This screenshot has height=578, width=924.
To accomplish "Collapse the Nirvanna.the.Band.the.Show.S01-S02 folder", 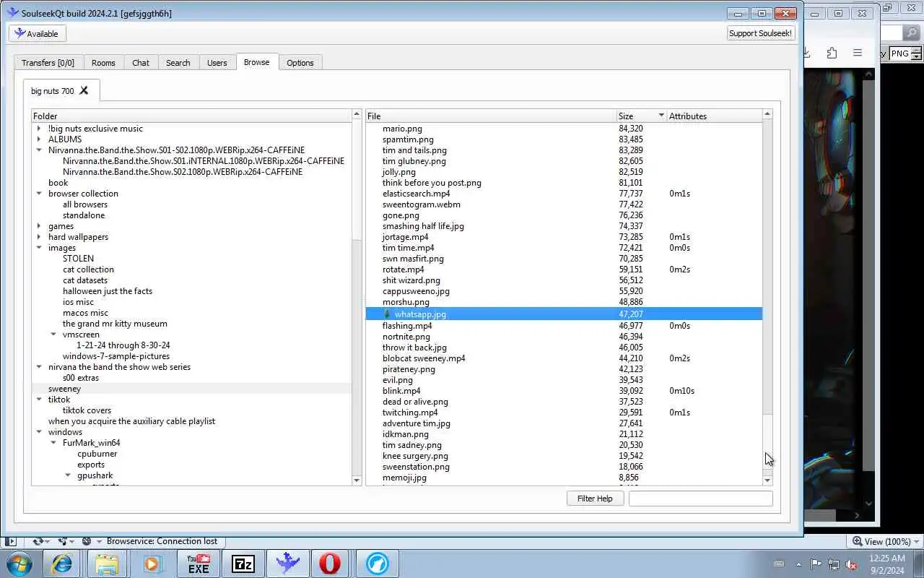I will (39, 150).
